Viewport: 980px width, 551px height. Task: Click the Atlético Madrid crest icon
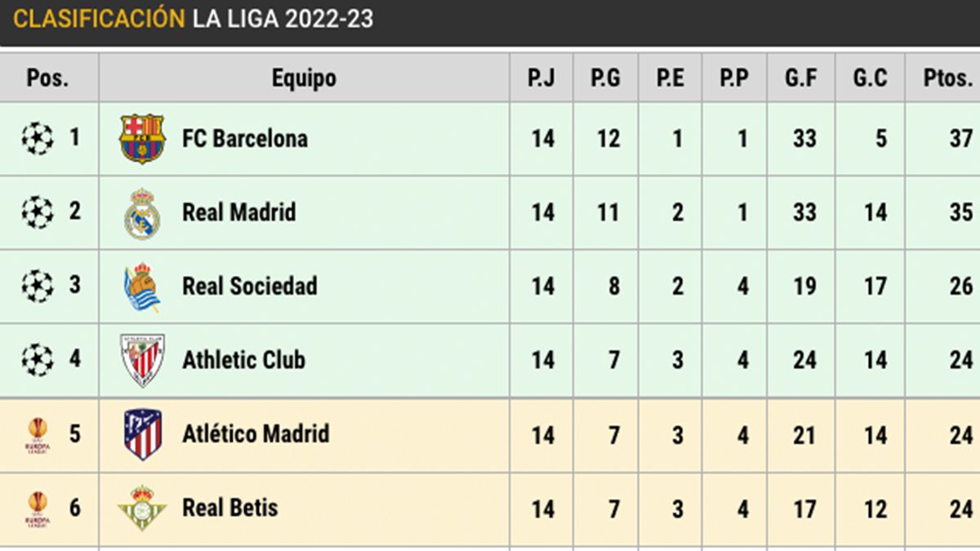142,434
